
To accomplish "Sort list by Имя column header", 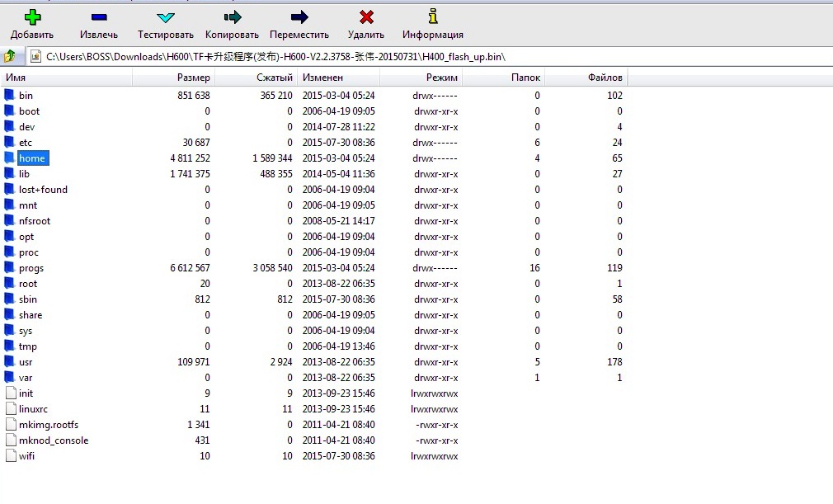I will click(66, 78).
